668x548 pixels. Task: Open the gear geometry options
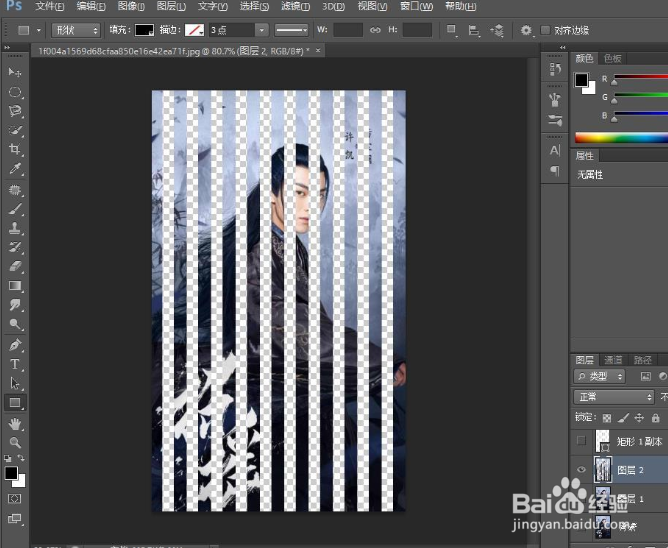526,30
